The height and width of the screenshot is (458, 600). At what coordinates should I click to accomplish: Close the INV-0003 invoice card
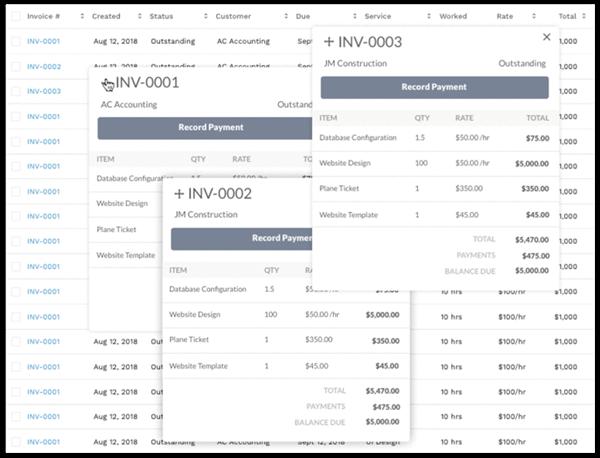pyautogui.click(x=546, y=37)
